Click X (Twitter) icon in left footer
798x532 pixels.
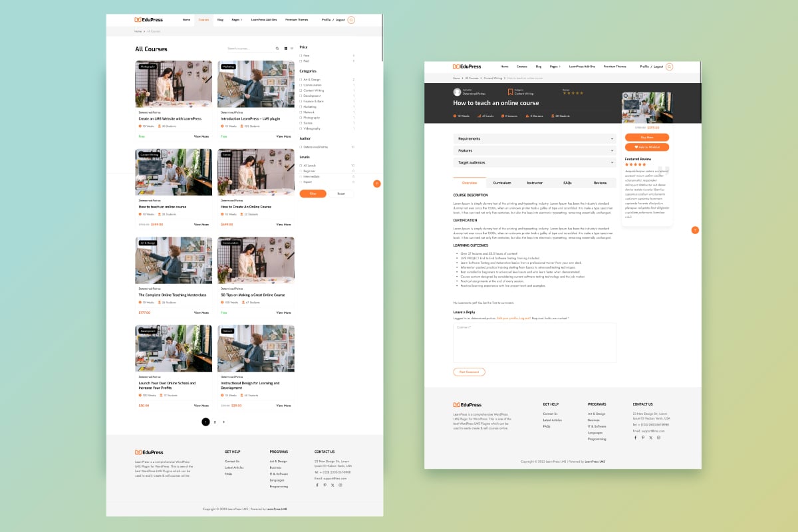332,485
